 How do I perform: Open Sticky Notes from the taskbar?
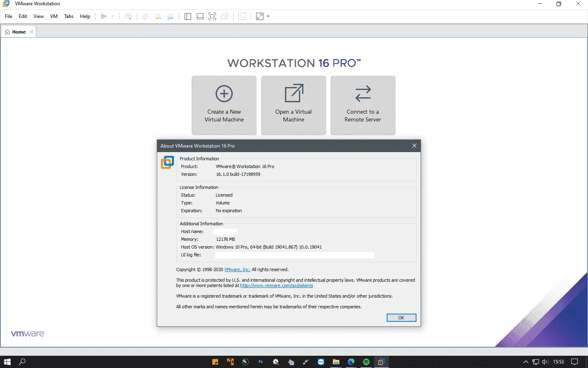click(215, 362)
